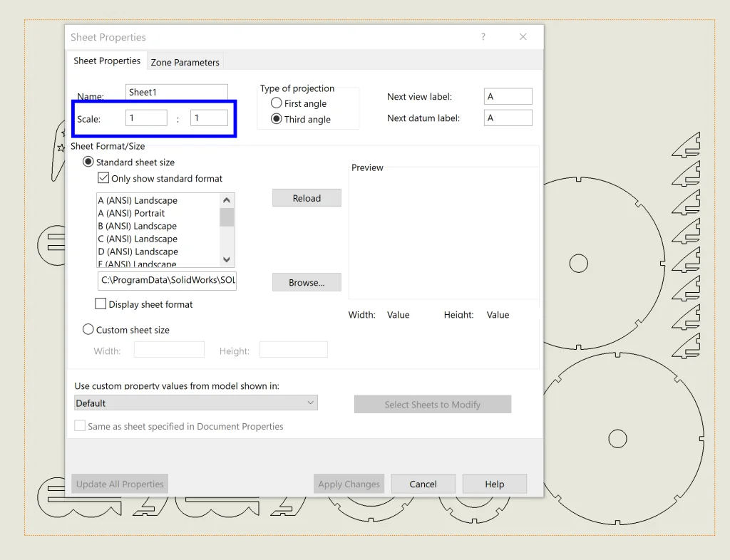
Task: Select Third angle projection
Action: 277,119
